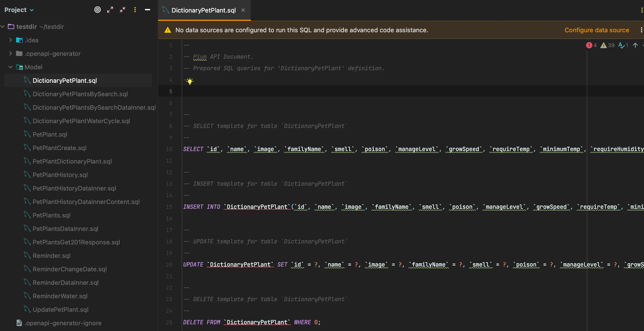Image resolution: width=644 pixels, height=331 pixels.
Task: Click line number 20 in the gutter
Action: (x=169, y=264)
